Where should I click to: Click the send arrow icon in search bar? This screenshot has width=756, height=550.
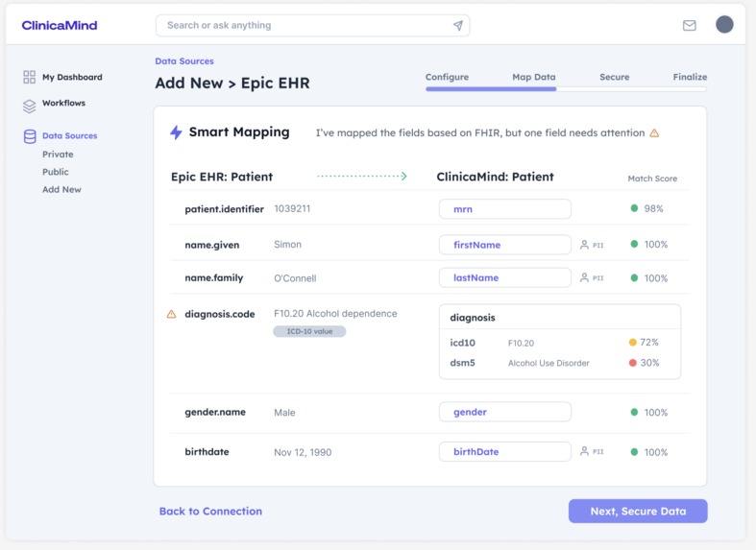(458, 26)
